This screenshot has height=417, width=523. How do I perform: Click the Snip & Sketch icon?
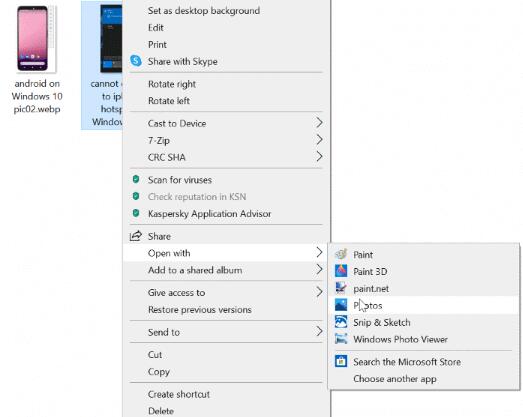(x=341, y=322)
